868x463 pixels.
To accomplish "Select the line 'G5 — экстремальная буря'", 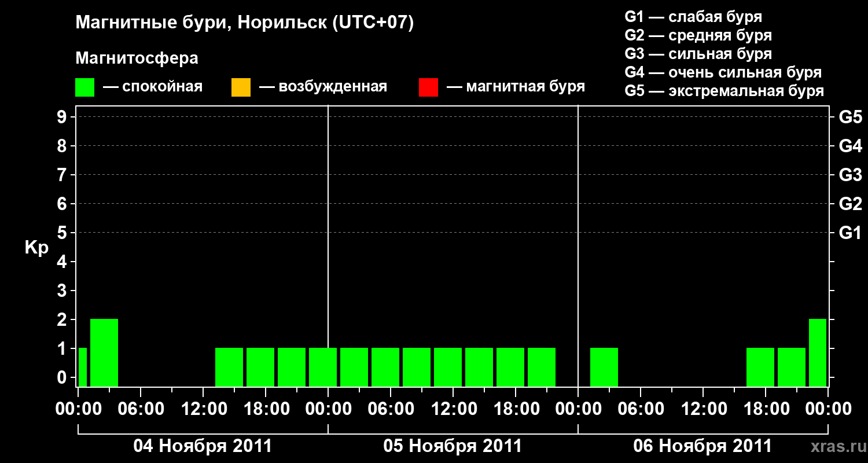I will (724, 91).
